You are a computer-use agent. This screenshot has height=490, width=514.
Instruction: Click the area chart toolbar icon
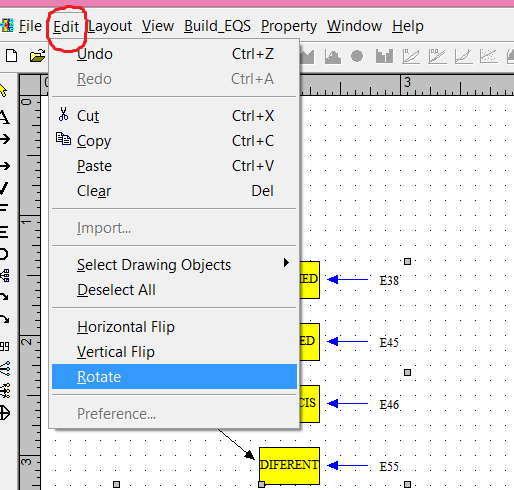(x=332, y=56)
